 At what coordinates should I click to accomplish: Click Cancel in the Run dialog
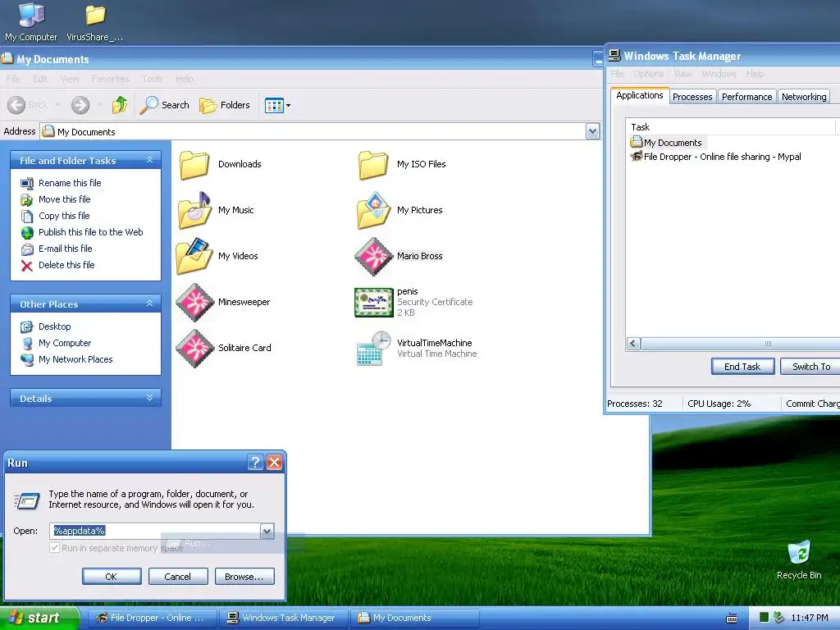coord(178,577)
